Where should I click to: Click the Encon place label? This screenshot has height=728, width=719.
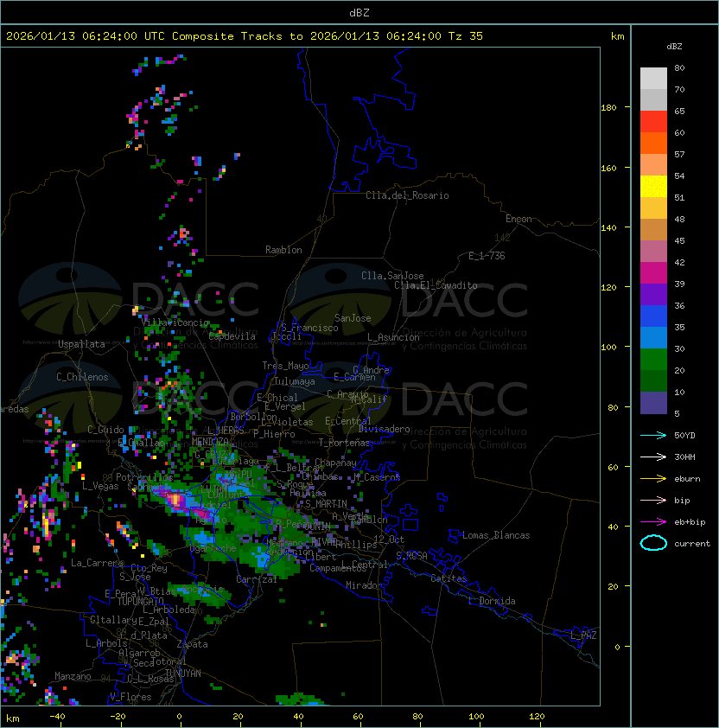click(x=519, y=219)
